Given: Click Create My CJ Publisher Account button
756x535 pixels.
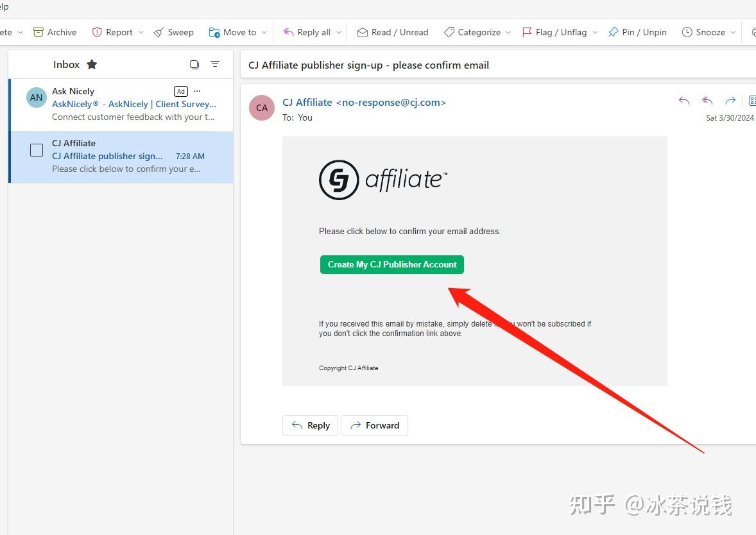Looking at the screenshot, I should tap(392, 264).
